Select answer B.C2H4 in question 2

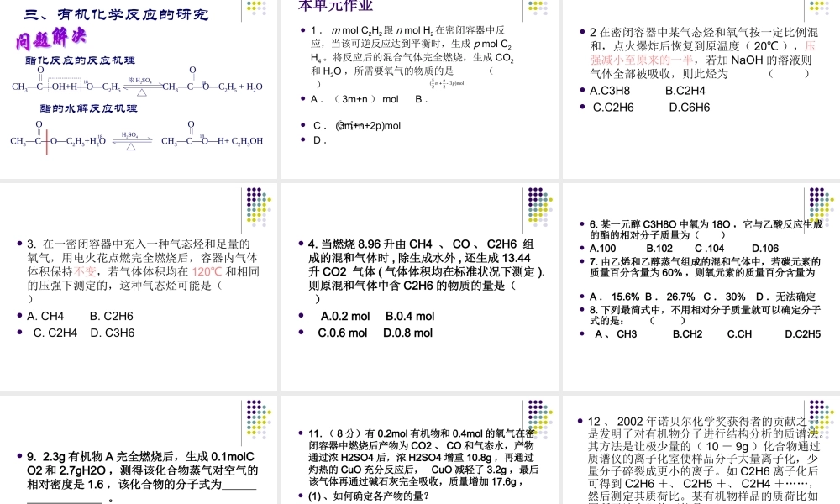click(685, 91)
